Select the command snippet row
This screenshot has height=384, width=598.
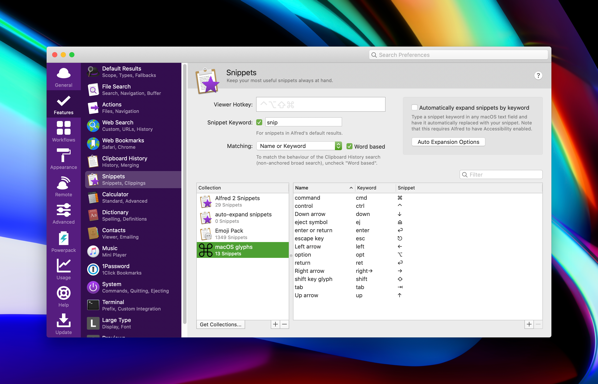[x=418, y=198]
